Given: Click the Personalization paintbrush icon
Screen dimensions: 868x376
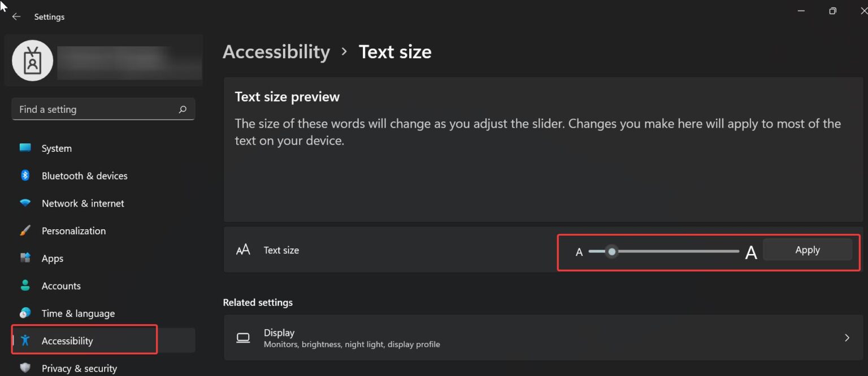Looking at the screenshot, I should [25, 230].
